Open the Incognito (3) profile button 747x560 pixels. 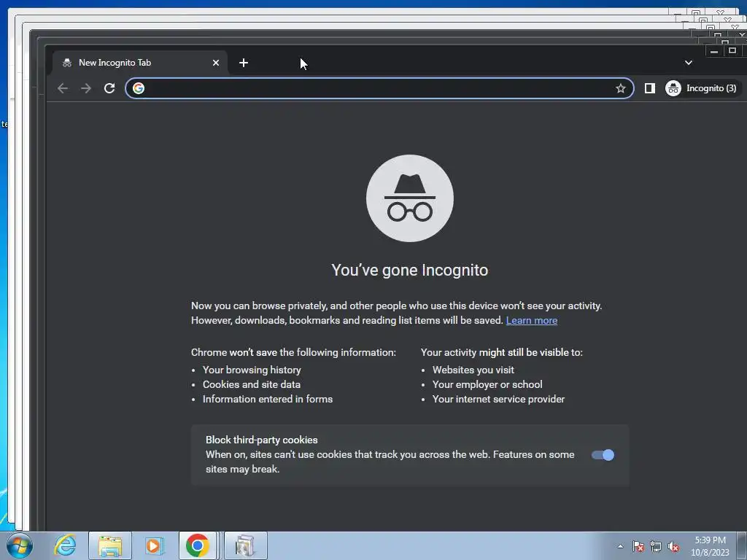point(701,88)
